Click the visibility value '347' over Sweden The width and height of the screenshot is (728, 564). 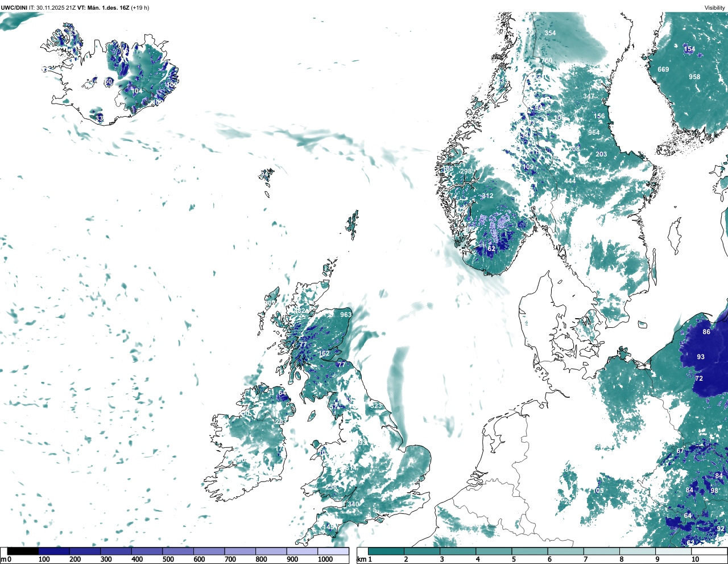589,96
